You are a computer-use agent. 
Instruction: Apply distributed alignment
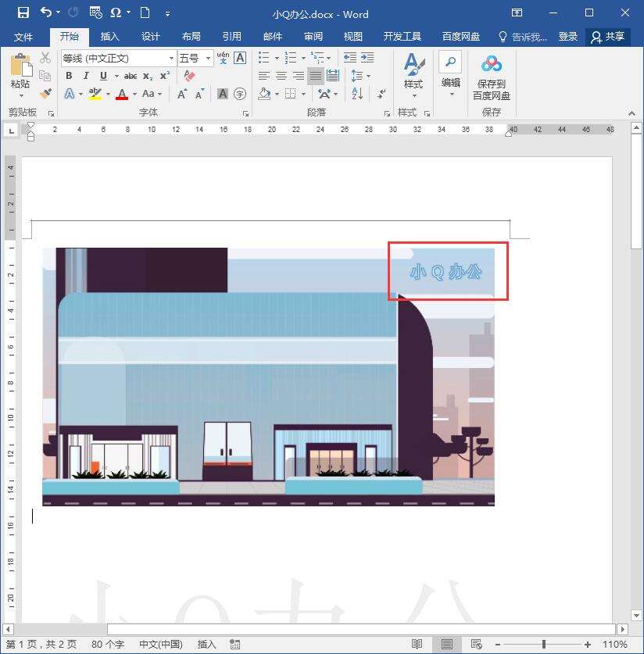point(333,76)
